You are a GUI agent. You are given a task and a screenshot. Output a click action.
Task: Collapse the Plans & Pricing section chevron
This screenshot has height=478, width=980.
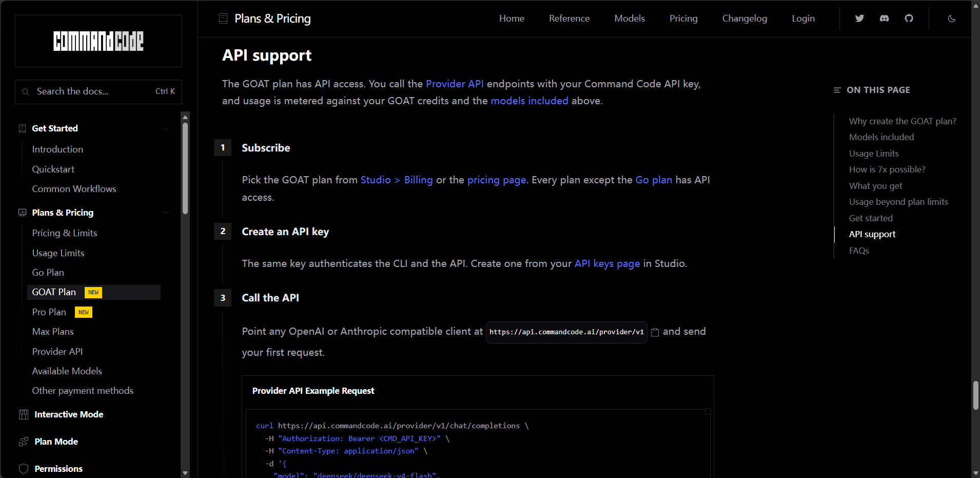coord(165,213)
